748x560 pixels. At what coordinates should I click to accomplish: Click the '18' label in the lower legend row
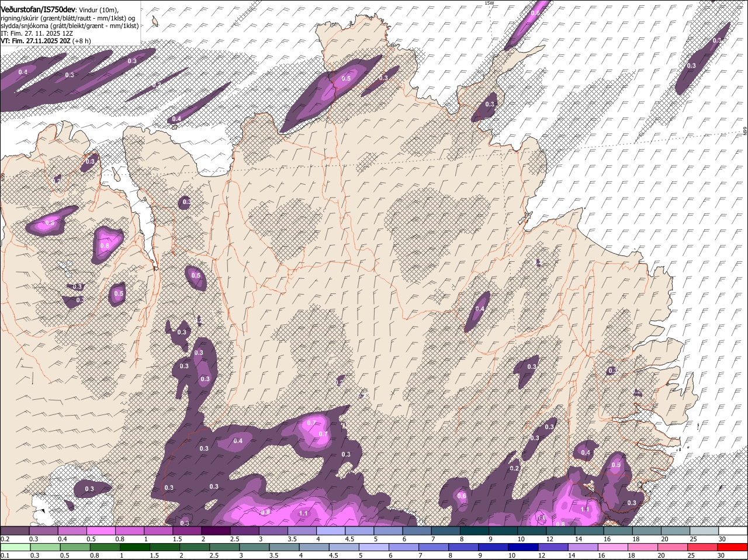631,555
